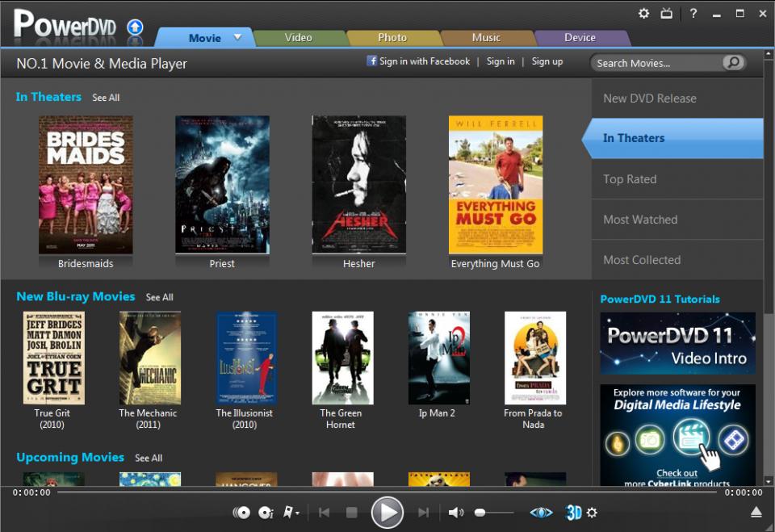Image resolution: width=775 pixels, height=532 pixels.
Task: Open The Green Hornet poster
Action: click(x=342, y=358)
